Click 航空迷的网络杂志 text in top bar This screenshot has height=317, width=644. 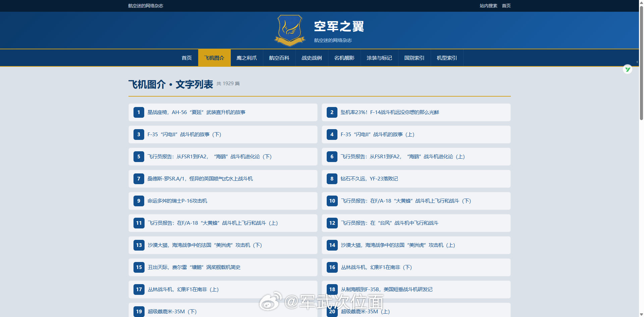tap(146, 6)
